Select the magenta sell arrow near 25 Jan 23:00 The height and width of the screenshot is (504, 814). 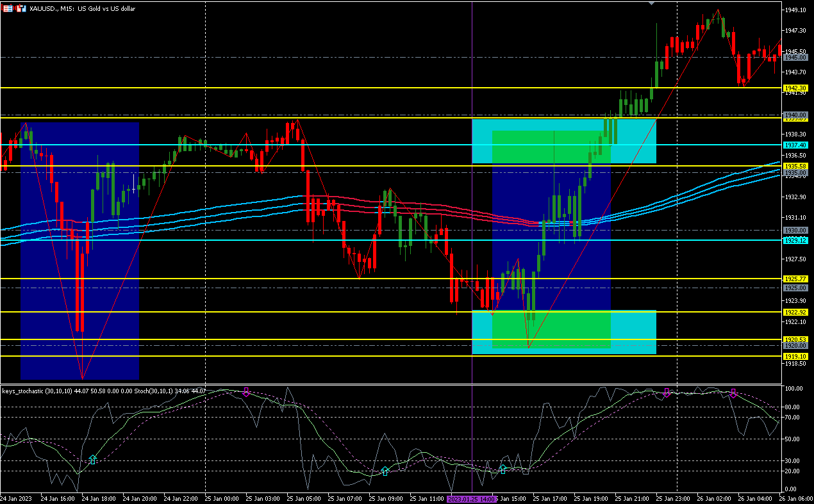[x=667, y=392]
